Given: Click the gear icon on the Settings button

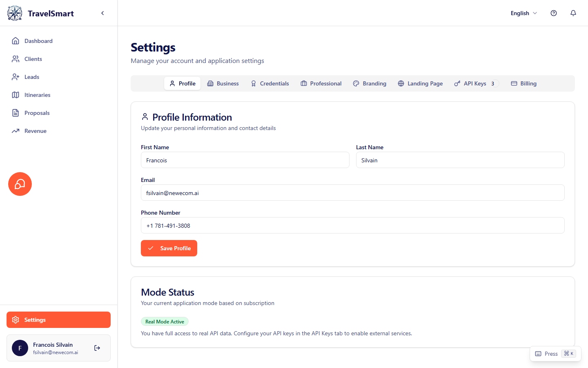Looking at the screenshot, I should [x=16, y=320].
